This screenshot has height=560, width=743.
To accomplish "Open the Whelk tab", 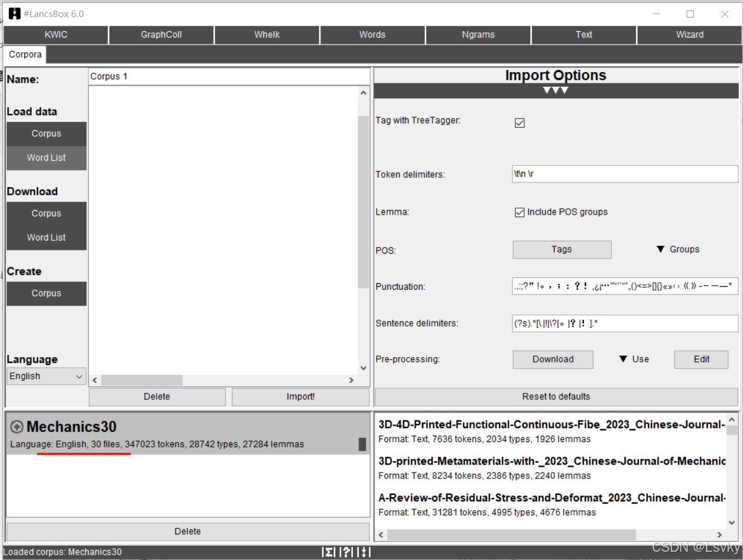I will tap(267, 35).
